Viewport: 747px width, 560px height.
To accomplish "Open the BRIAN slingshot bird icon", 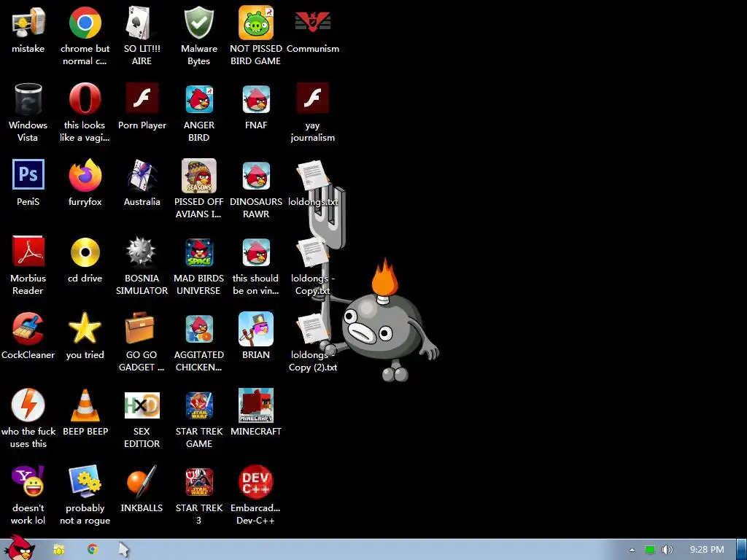I will (x=256, y=329).
